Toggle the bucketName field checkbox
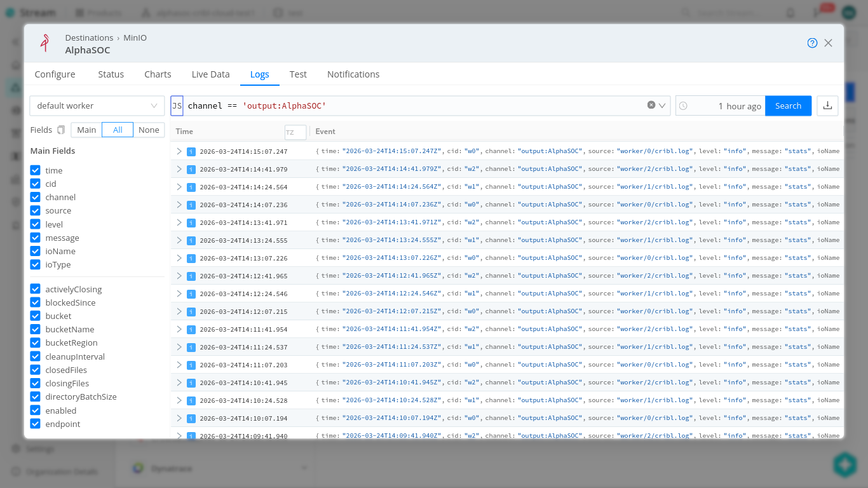The image size is (868, 488). coord(36,329)
